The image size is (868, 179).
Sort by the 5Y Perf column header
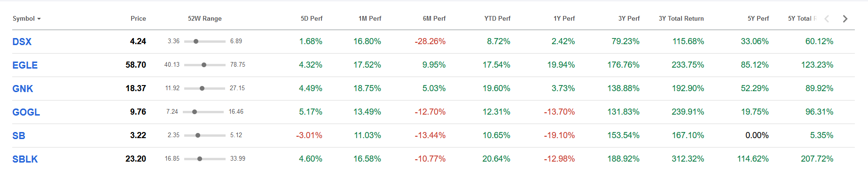758,19
